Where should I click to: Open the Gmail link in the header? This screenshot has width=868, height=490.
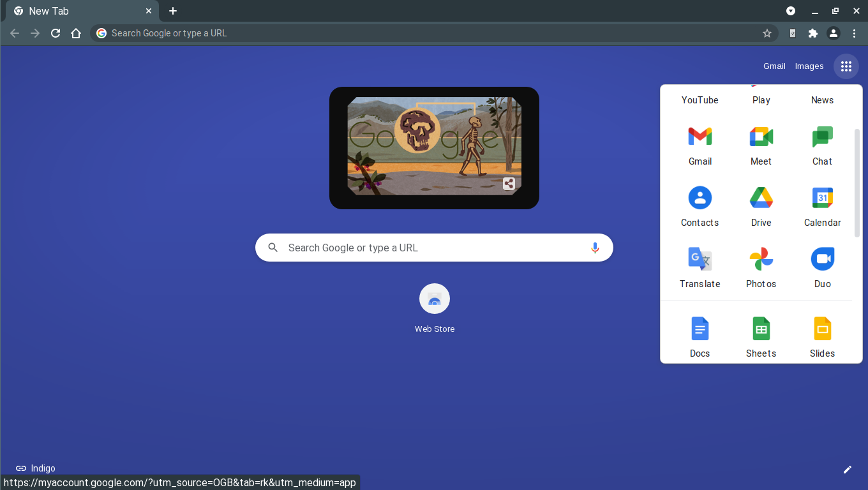pos(774,66)
